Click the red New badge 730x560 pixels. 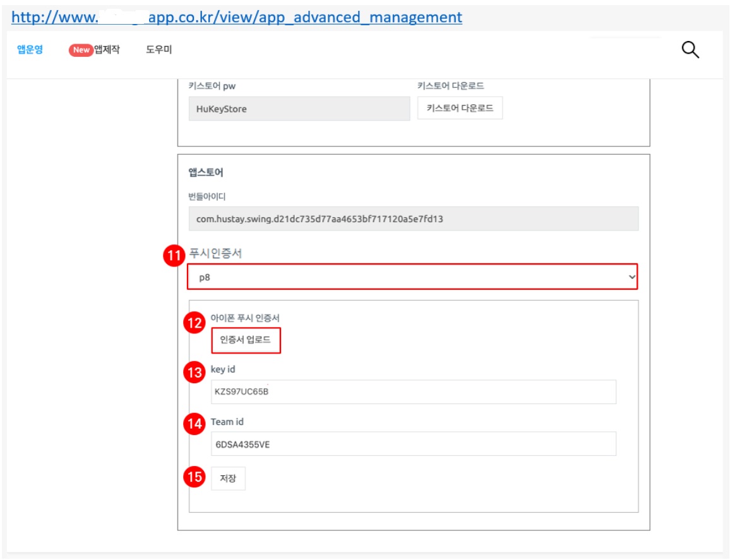point(81,50)
